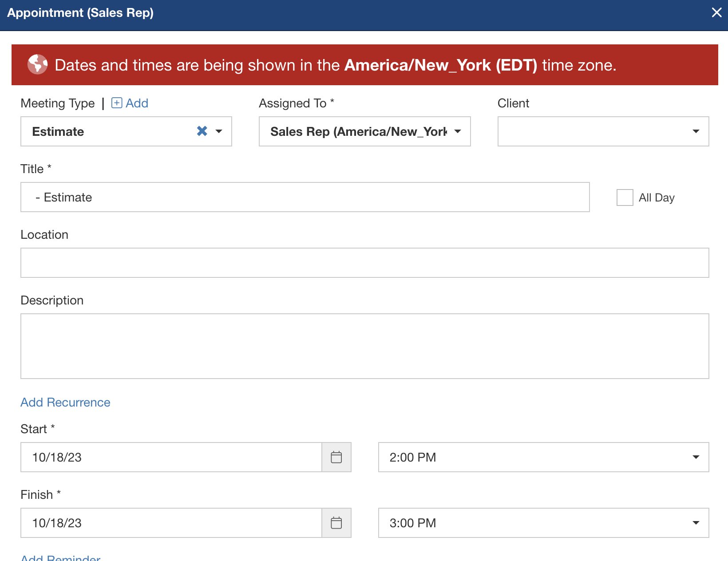Screen dimensions: 728x561
Task: Focus the Location input field
Action: click(365, 263)
